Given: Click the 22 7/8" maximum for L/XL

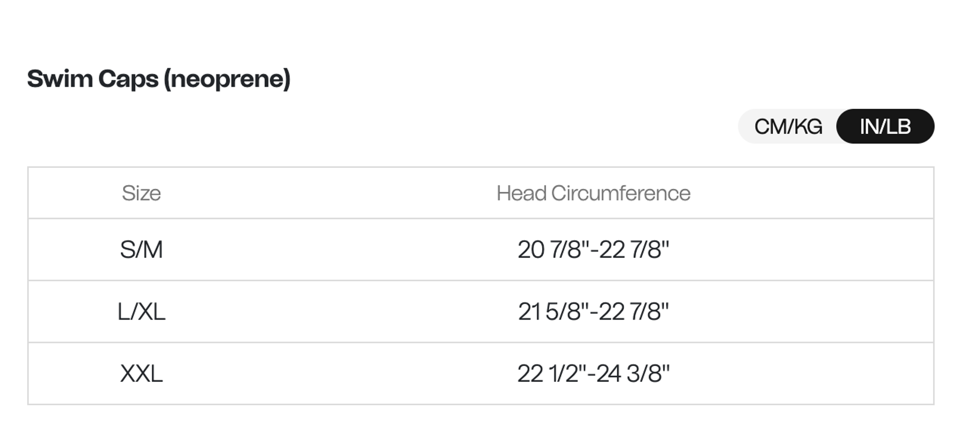Looking at the screenshot, I should coord(634,312).
